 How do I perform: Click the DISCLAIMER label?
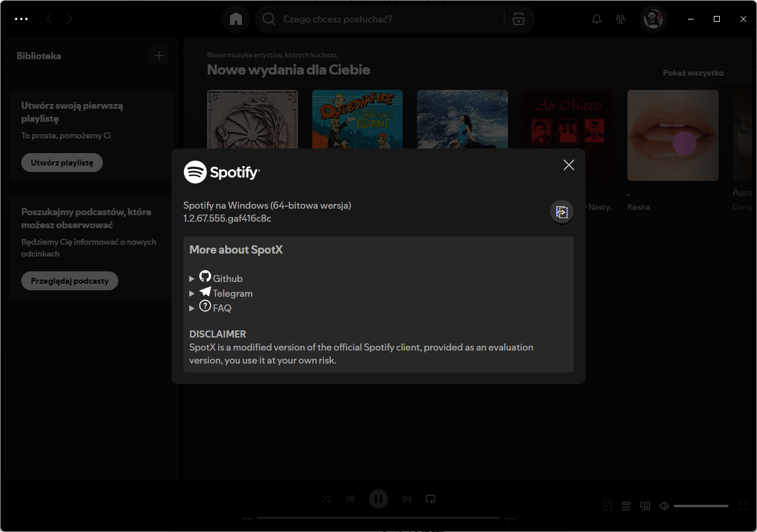[218, 334]
